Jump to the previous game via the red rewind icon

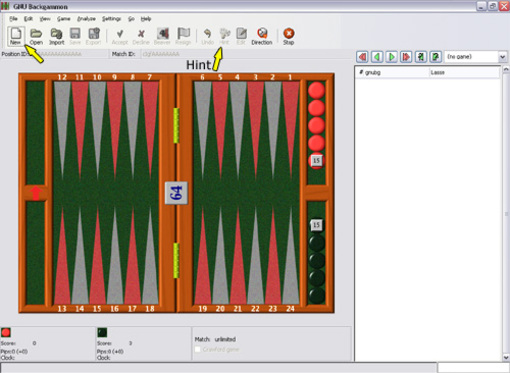coord(362,57)
